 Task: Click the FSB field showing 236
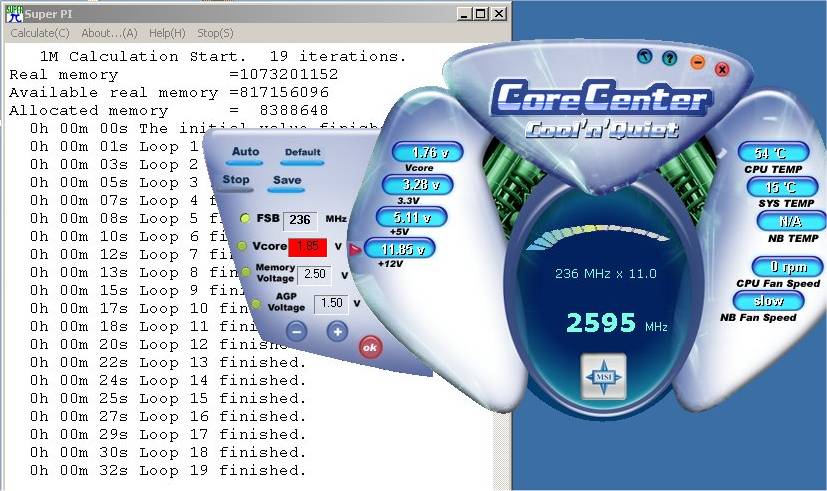[300, 220]
